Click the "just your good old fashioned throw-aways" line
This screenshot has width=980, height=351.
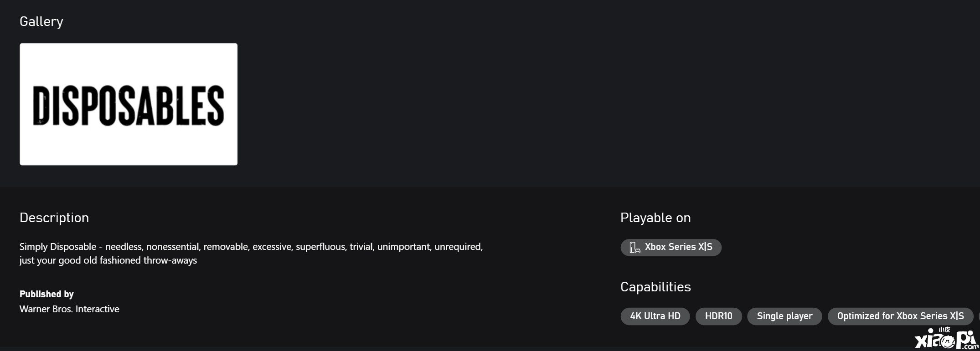coord(108,260)
